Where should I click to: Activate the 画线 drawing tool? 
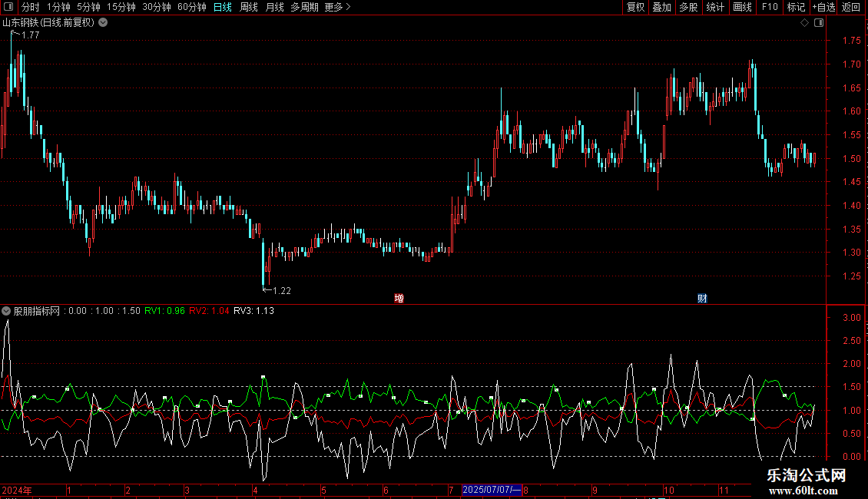[x=742, y=7]
